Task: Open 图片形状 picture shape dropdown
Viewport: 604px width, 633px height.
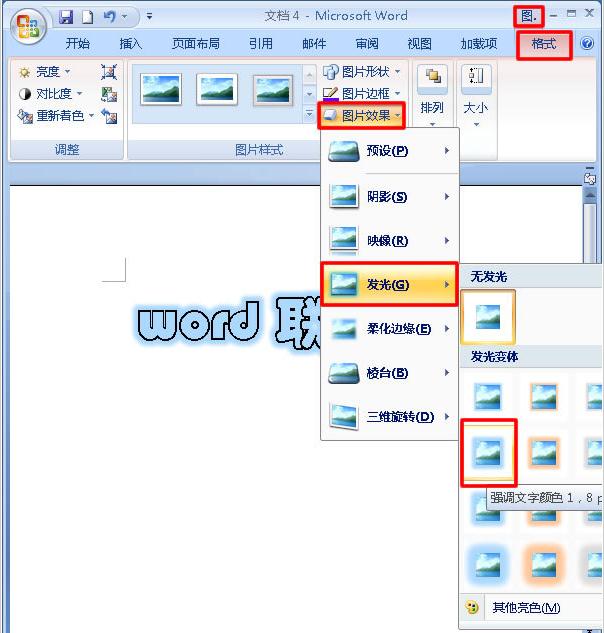Action: tap(362, 72)
